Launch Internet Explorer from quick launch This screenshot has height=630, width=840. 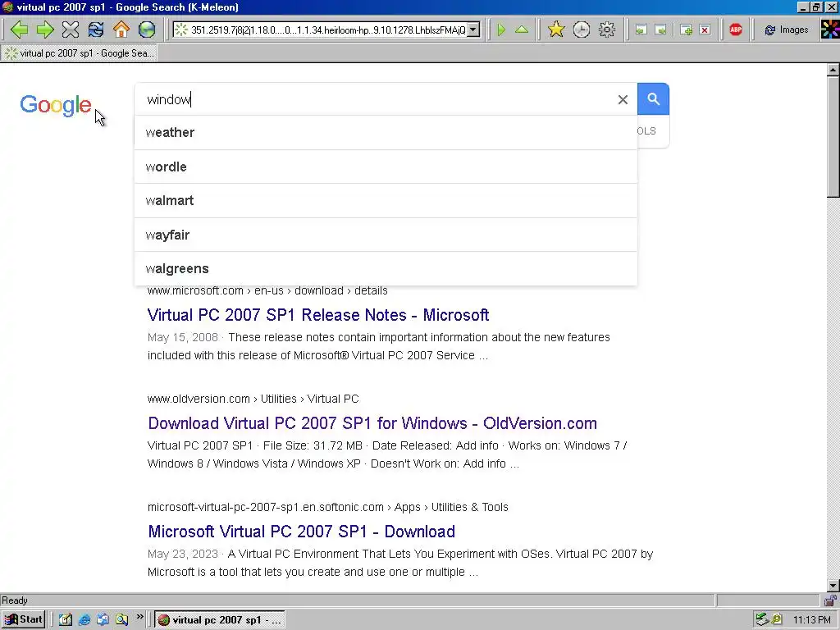(x=84, y=620)
